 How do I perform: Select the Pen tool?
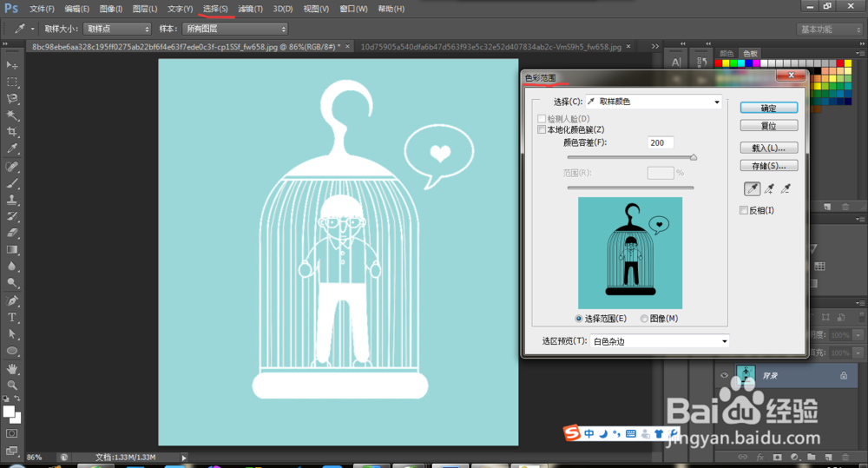(x=11, y=300)
